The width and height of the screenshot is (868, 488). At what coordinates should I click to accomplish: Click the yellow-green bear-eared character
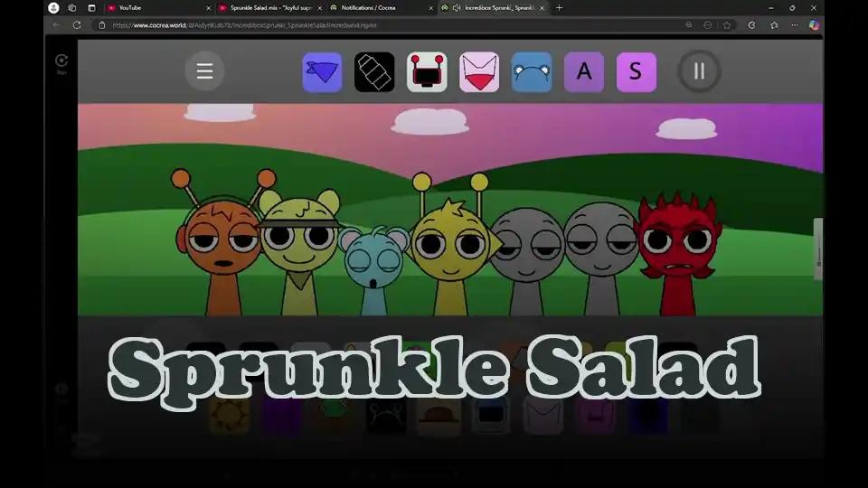tap(299, 252)
